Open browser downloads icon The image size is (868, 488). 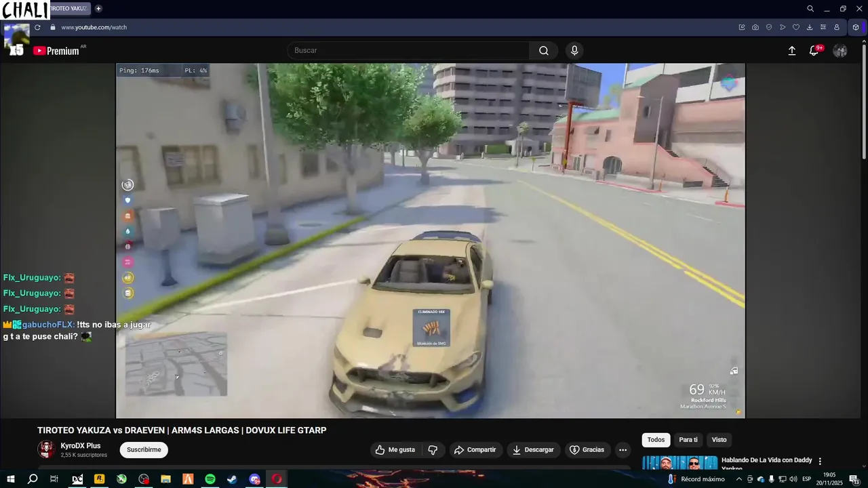coord(810,27)
